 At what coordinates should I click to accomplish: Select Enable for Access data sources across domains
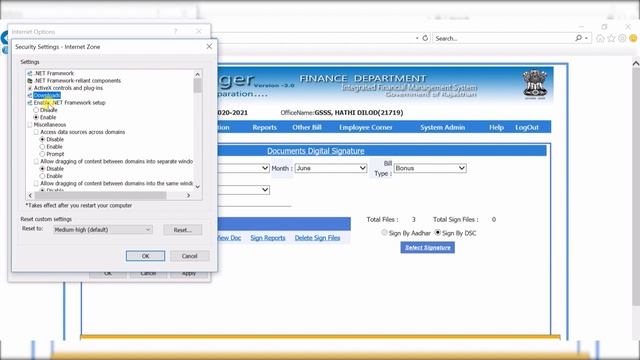coord(42,147)
